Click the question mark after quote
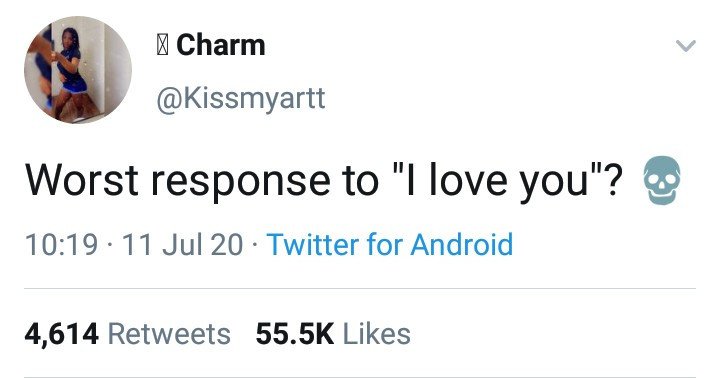720x378 pixels. (612, 179)
